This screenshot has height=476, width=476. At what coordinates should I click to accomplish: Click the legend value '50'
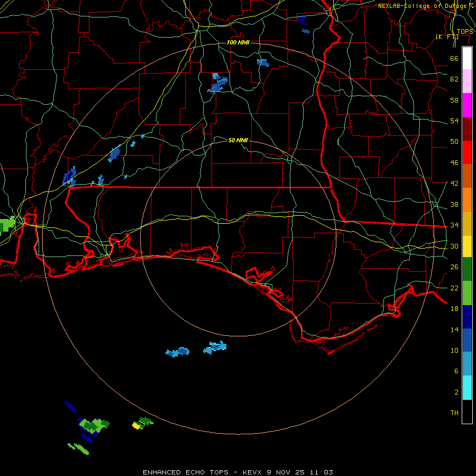coord(454,142)
